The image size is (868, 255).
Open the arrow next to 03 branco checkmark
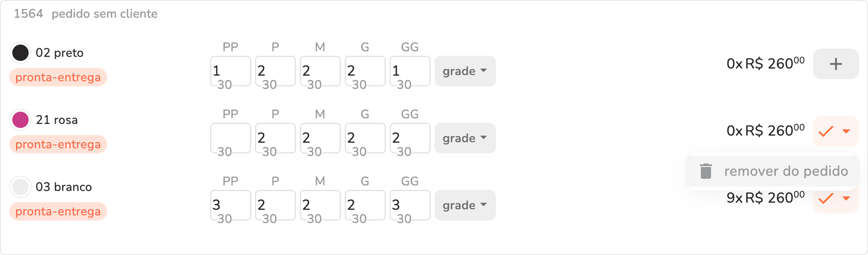[x=846, y=198]
